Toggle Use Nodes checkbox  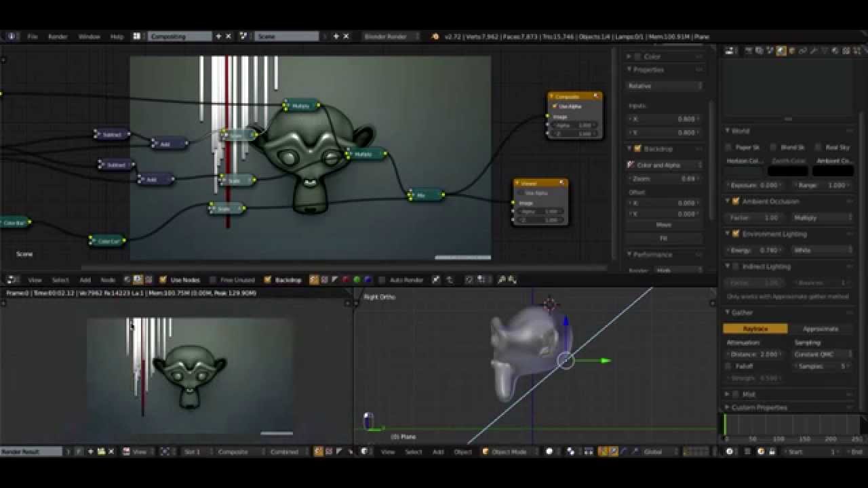(163, 279)
